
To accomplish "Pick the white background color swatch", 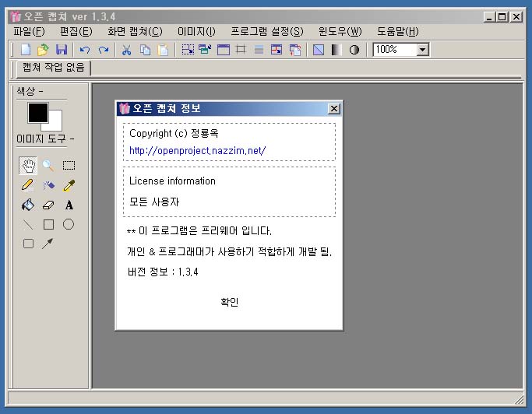I will pos(55,124).
